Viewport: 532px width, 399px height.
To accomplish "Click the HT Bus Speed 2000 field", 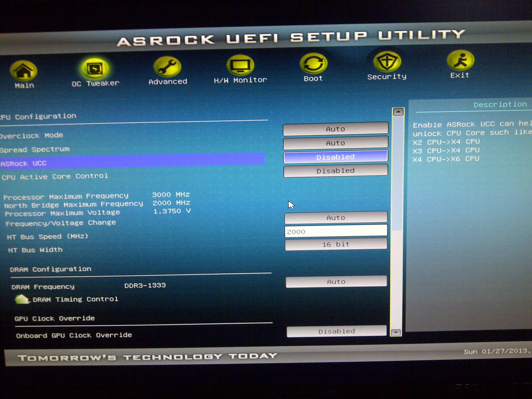I will [x=336, y=231].
